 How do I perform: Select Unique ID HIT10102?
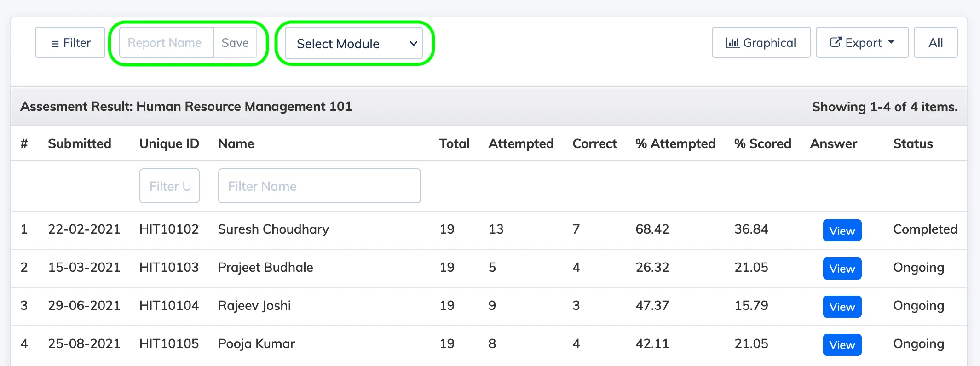pyautogui.click(x=169, y=229)
